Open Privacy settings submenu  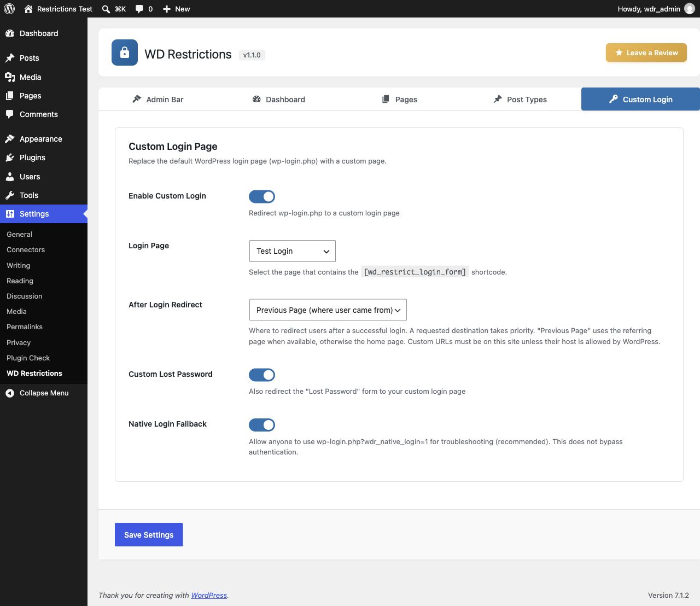click(19, 342)
